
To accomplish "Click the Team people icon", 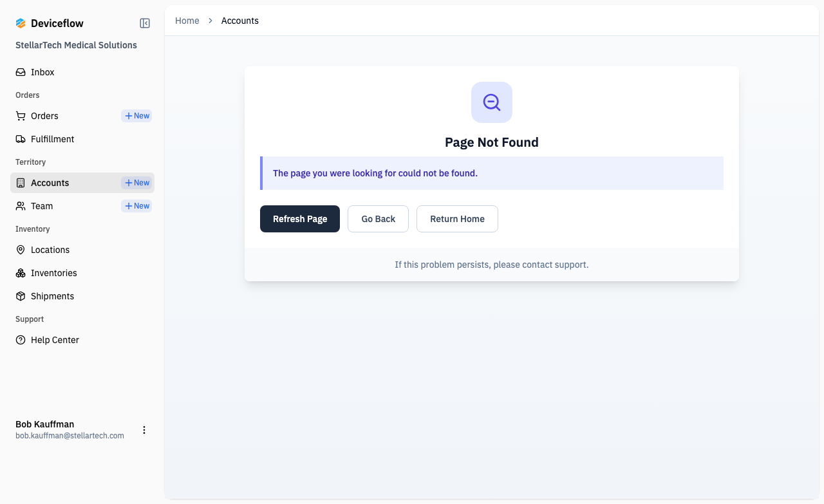I will tap(21, 206).
